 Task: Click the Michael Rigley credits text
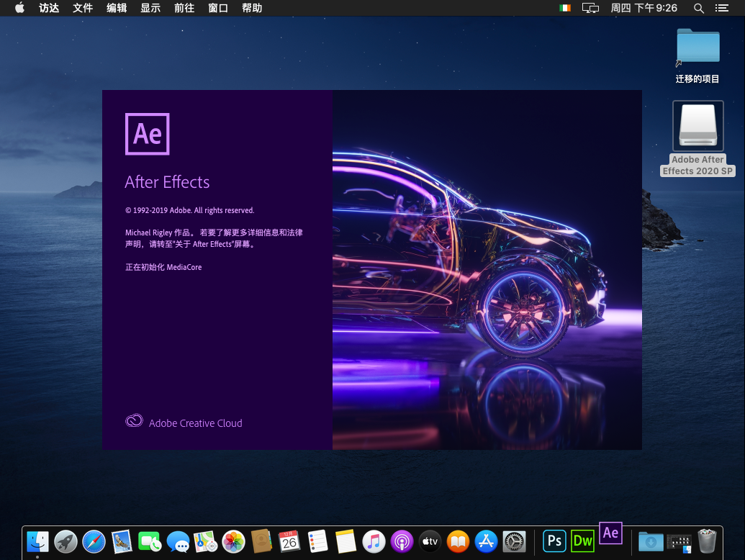click(x=214, y=238)
